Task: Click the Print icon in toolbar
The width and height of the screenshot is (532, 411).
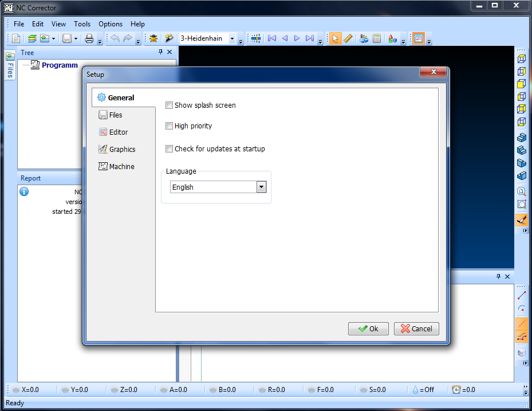Action: [x=89, y=38]
